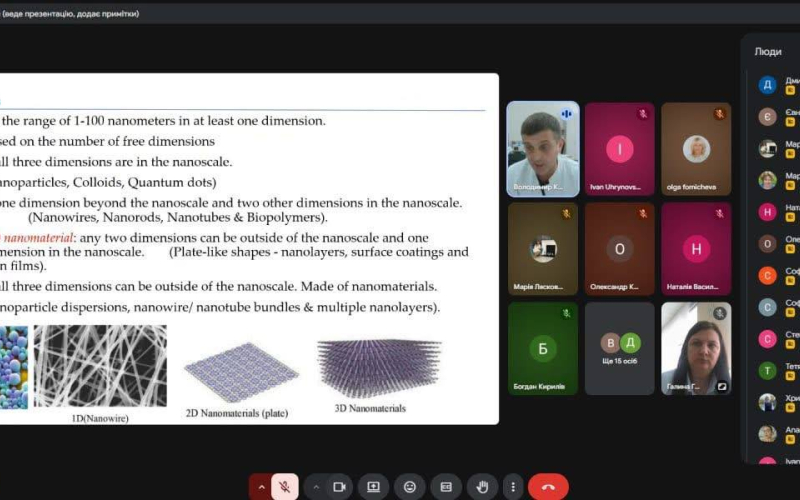The height and width of the screenshot is (500, 800).
Task: Select the Галина Г... video tile
Action: tap(696, 348)
